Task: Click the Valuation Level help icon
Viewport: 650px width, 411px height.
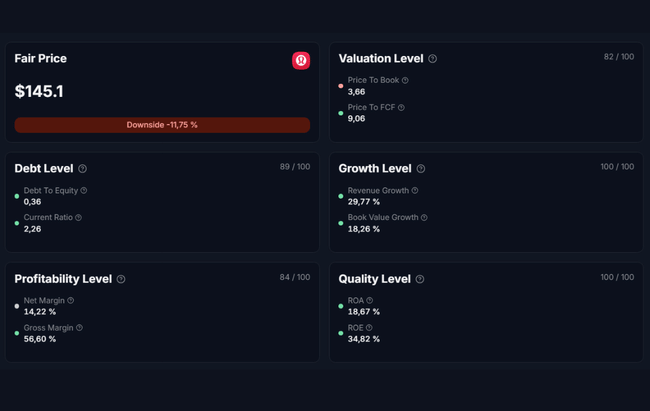Action: coord(432,59)
